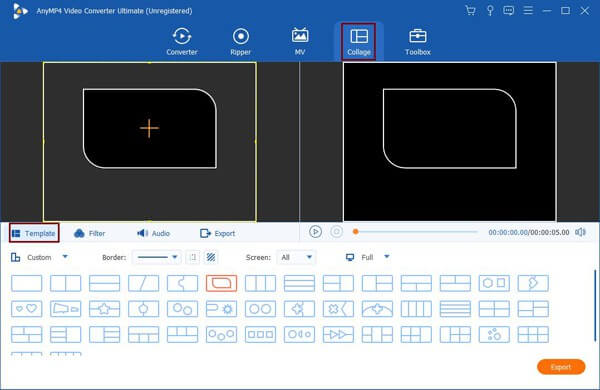Open the Toolbox module
The height and width of the screenshot is (390, 600).
pos(417,41)
